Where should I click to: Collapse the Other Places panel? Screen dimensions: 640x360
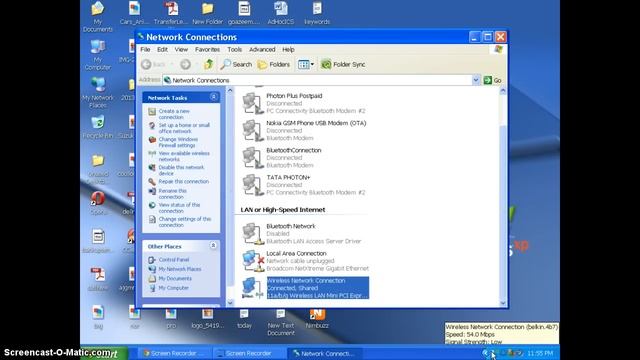tap(213, 246)
